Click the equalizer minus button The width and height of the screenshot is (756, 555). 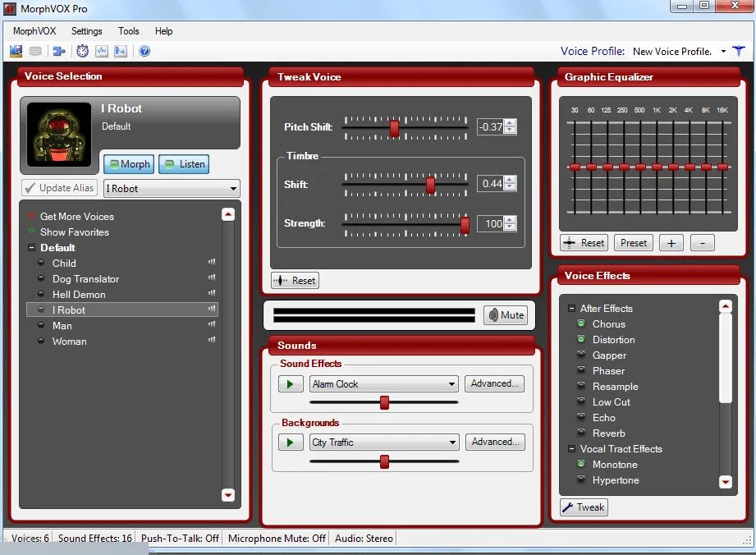click(x=703, y=242)
